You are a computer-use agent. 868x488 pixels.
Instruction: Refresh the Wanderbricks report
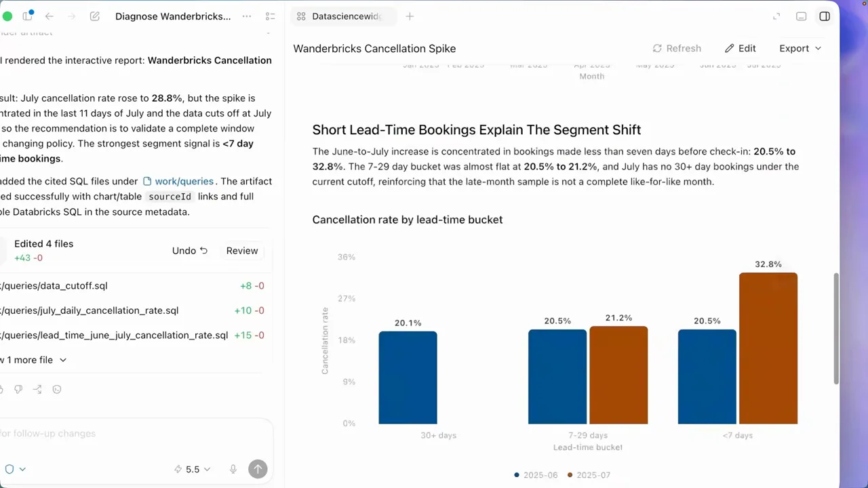[677, 48]
